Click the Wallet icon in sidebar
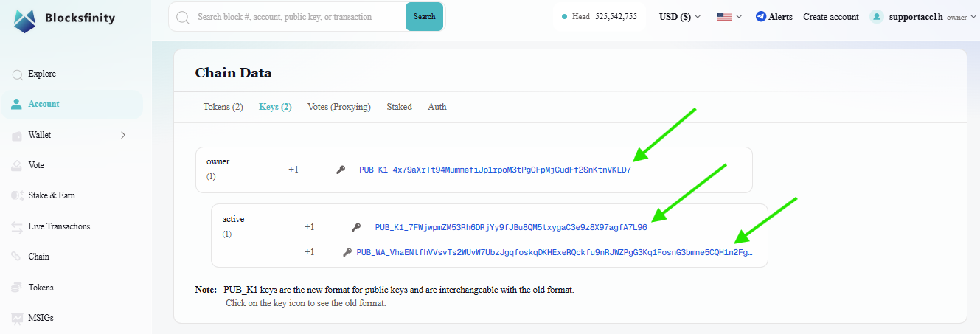980x334 pixels. click(x=16, y=136)
